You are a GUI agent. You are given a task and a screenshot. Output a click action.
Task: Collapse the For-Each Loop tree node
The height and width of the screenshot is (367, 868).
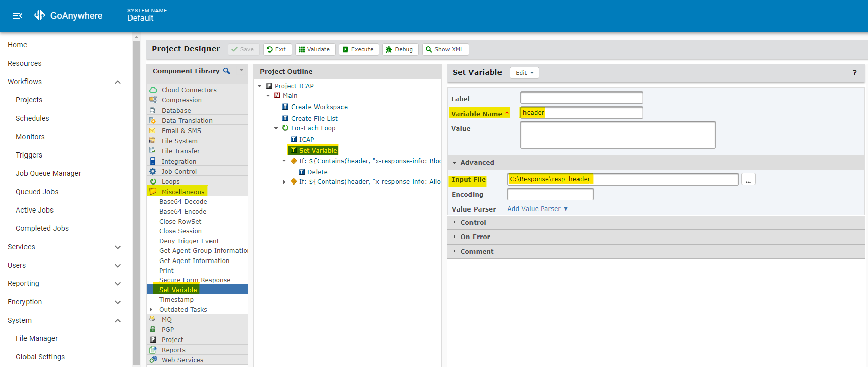tap(276, 128)
